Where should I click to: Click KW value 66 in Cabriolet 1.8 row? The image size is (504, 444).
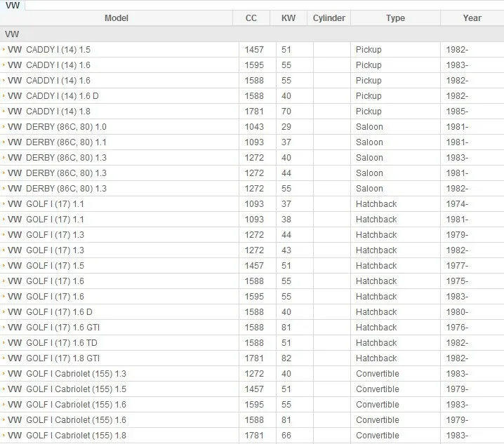286,436
